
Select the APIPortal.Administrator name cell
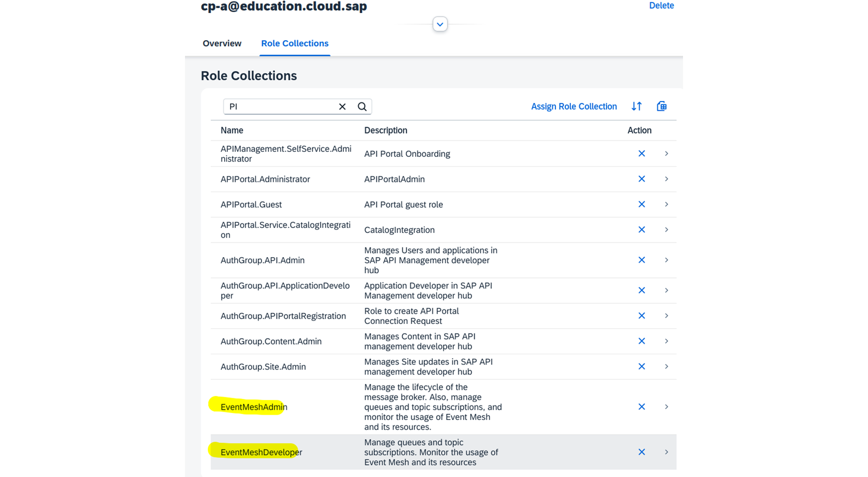pos(265,179)
